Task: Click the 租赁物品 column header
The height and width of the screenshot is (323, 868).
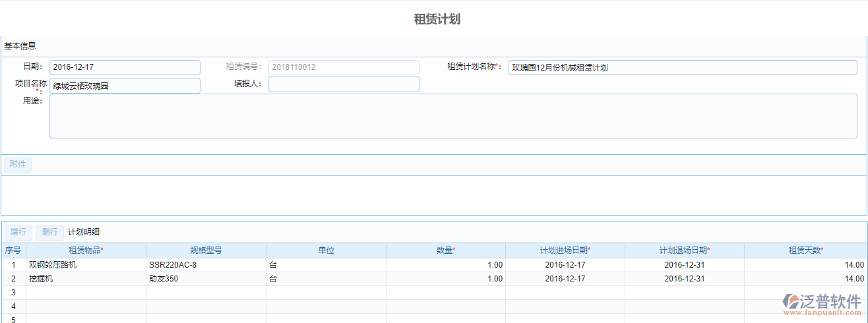Action: coord(86,250)
